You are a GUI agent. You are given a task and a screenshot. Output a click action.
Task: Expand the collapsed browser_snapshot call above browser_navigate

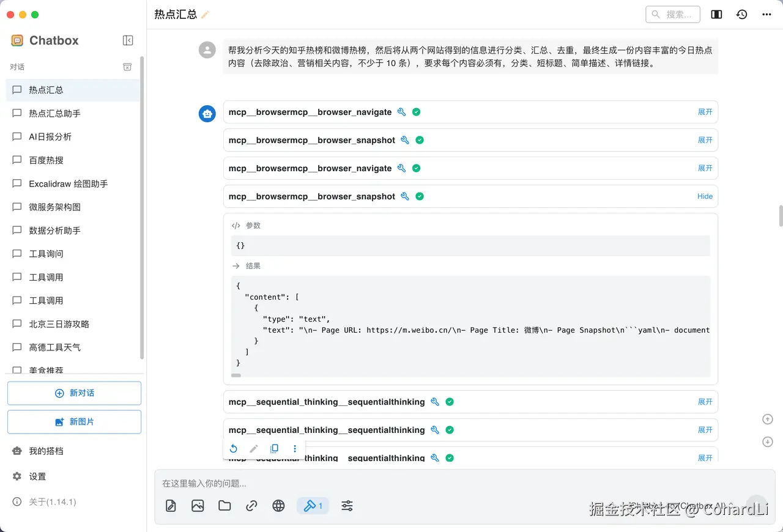coord(705,140)
